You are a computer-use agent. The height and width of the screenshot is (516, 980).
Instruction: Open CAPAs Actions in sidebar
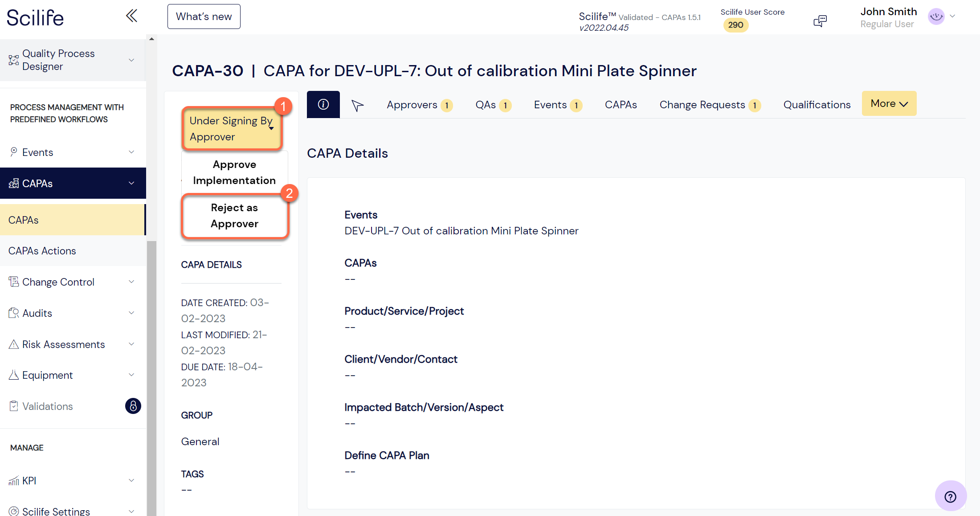(x=73, y=250)
